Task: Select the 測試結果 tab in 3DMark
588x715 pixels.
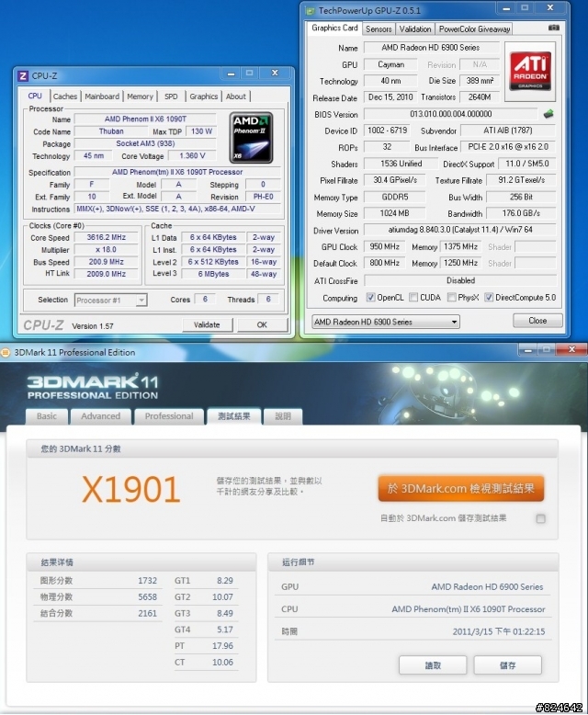Action: [x=234, y=416]
